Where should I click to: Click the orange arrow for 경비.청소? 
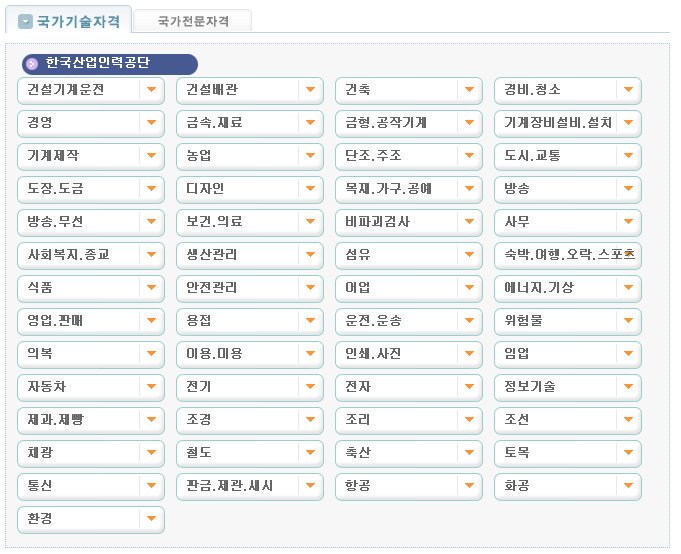coord(628,90)
